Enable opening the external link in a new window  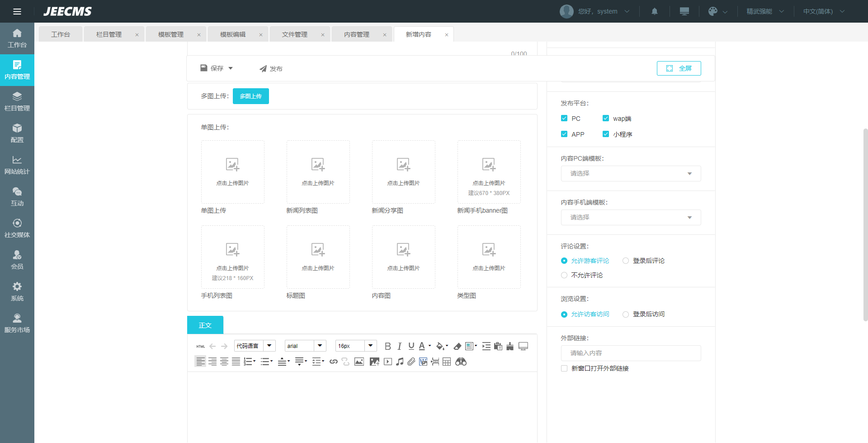564,368
